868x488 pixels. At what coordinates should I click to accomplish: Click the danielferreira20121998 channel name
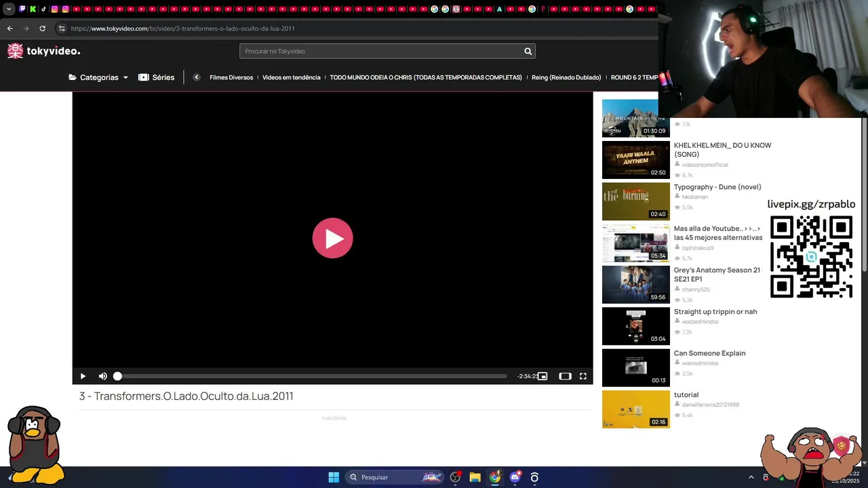coord(710,405)
